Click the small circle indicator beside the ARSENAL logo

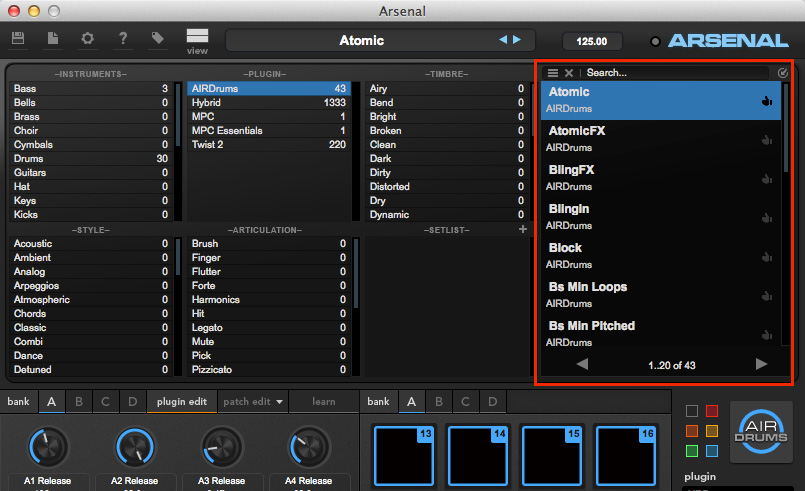coord(655,42)
